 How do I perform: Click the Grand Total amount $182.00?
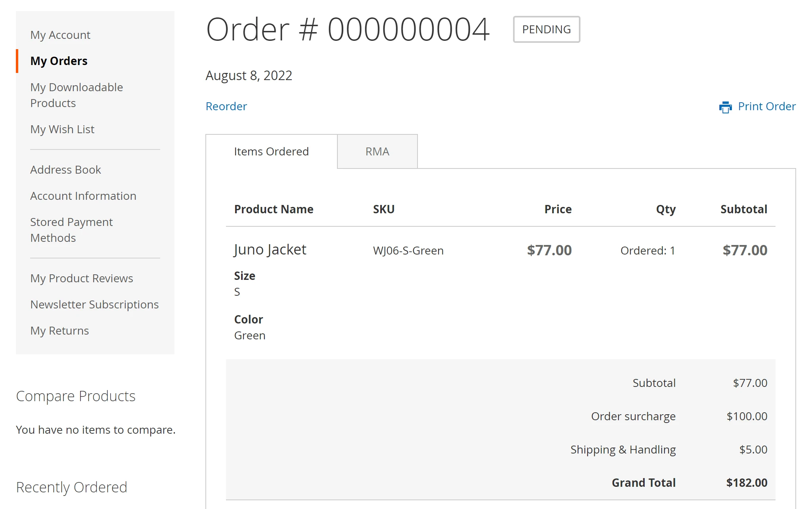747,483
